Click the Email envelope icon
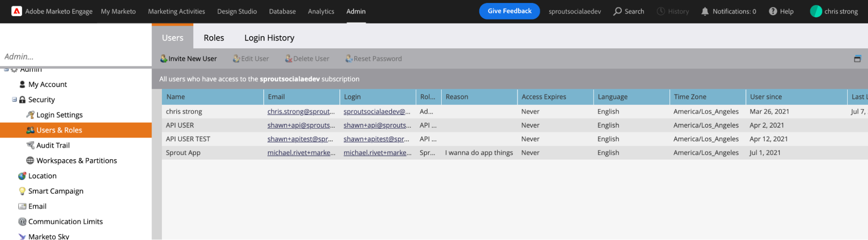868x240 pixels. pos(22,206)
